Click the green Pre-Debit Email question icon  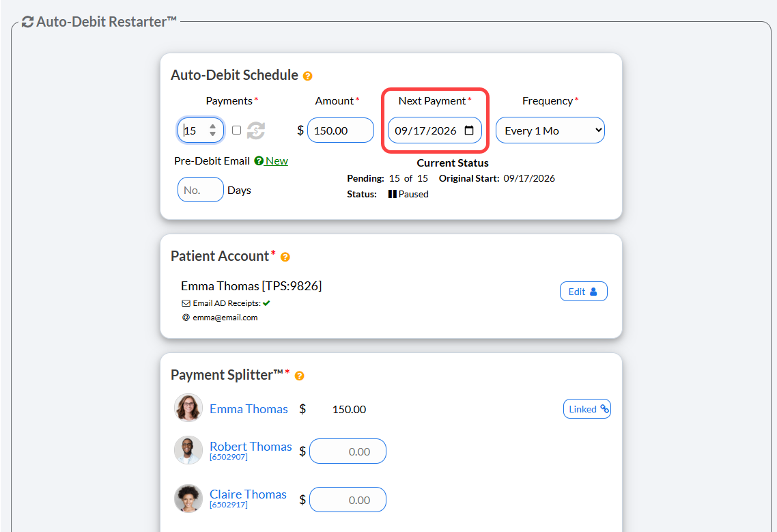tap(259, 160)
